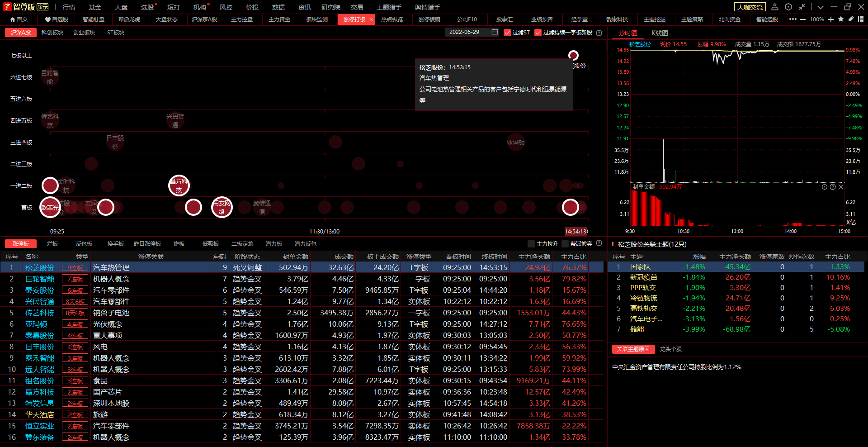Open the 行情 menu
Screen dimensions: 868x447
(69, 7)
